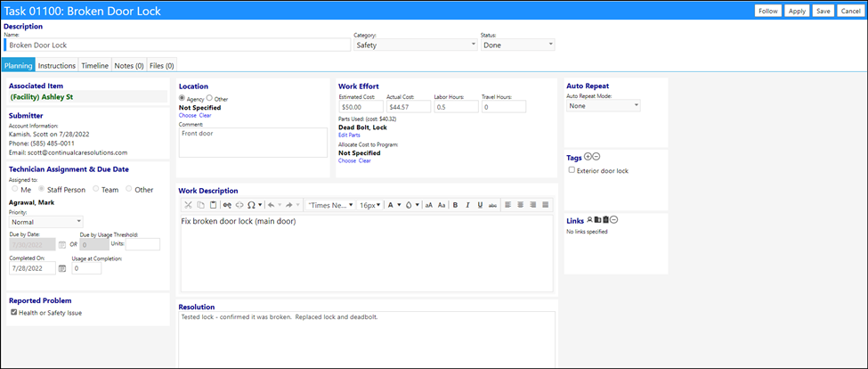Open the Times New Roman font dropdown

click(331, 205)
